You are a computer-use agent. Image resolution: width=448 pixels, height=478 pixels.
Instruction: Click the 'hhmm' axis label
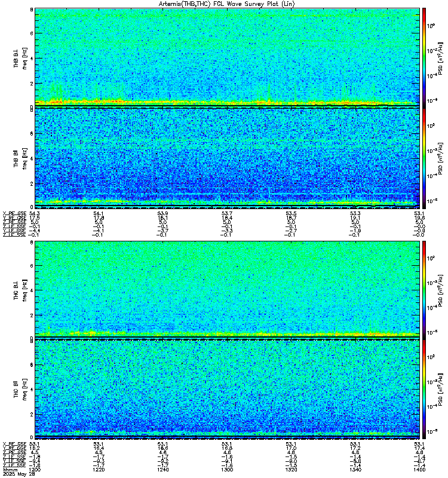coord(9,470)
